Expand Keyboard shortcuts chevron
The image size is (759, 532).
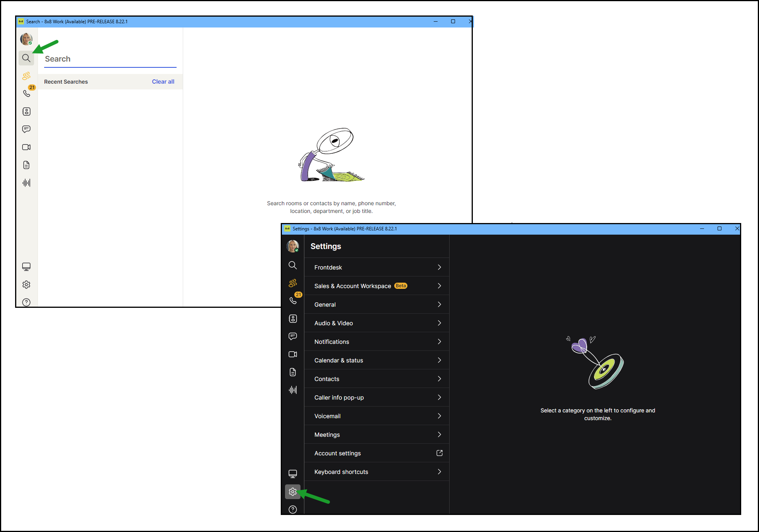[440, 472]
